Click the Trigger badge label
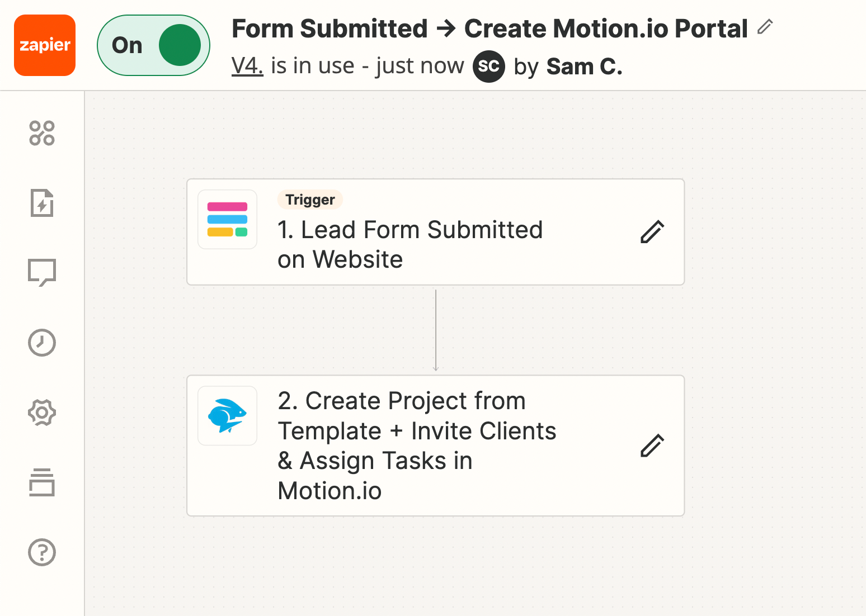The height and width of the screenshot is (616, 866). 310,200
